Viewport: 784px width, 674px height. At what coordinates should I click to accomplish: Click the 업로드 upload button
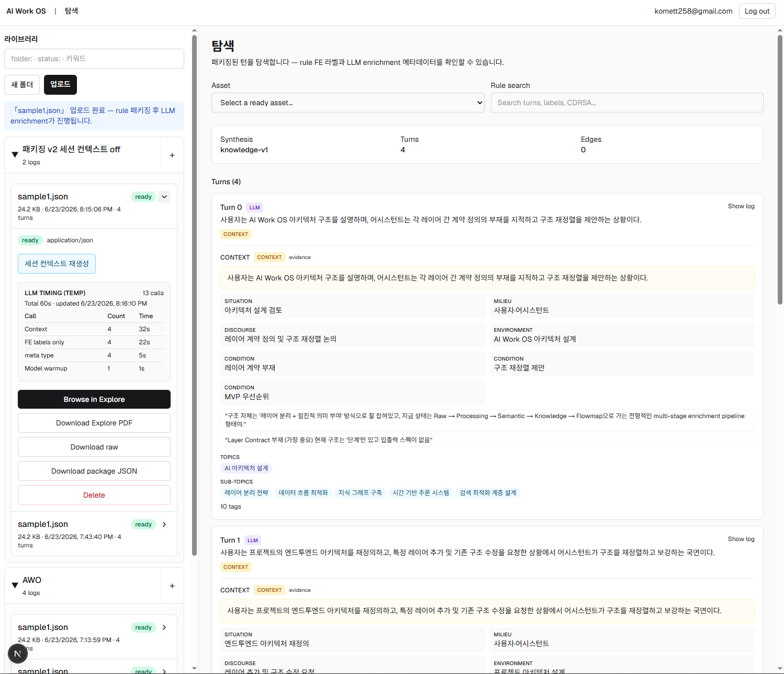(x=60, y=85)
